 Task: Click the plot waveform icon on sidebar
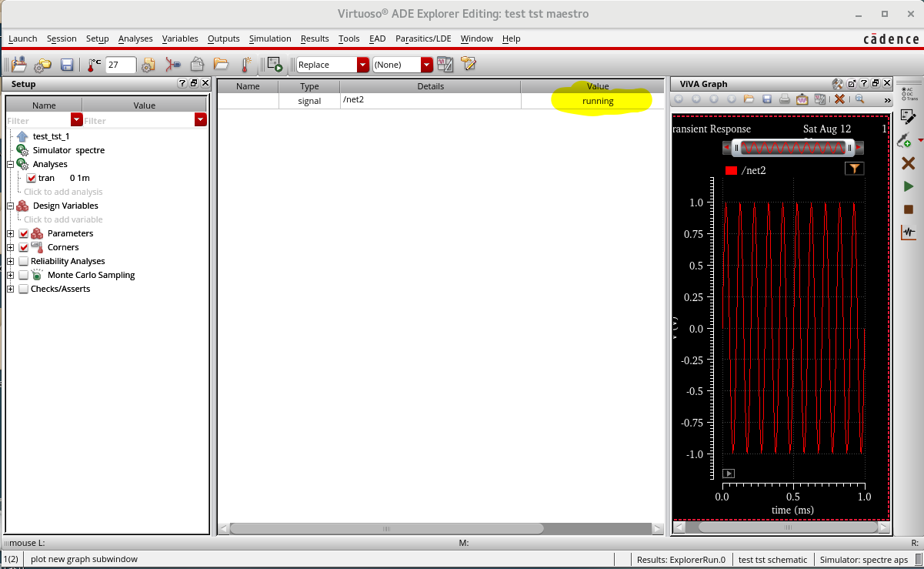coord(908,232)
